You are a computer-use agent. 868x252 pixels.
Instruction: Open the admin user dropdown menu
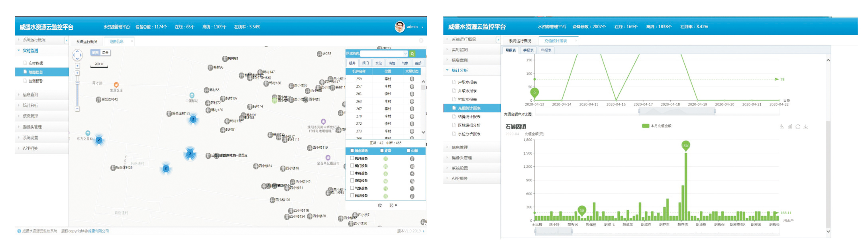point(412,27)
